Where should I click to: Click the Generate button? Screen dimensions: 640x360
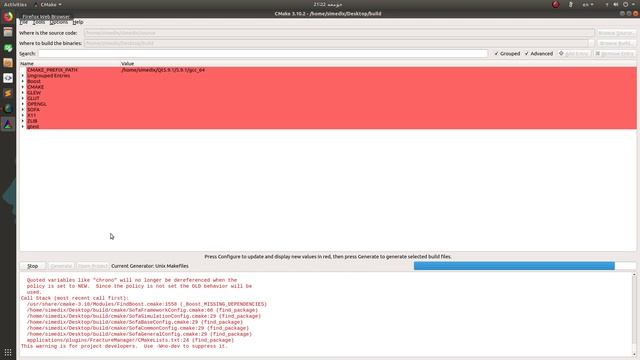pos(61,266)
